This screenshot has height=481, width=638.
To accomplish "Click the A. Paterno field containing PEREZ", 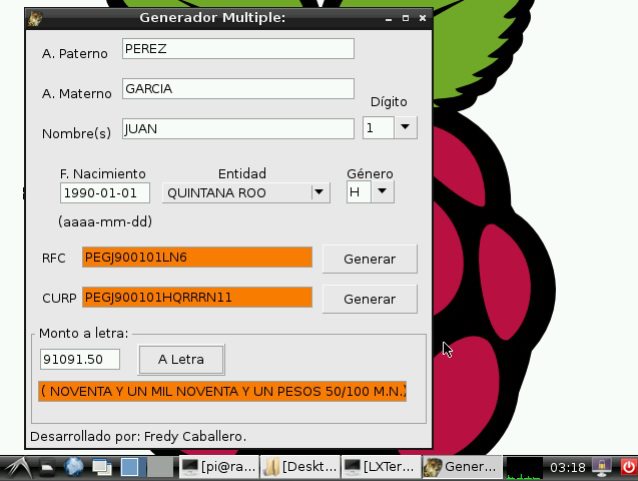I will [x=238, y=49].
